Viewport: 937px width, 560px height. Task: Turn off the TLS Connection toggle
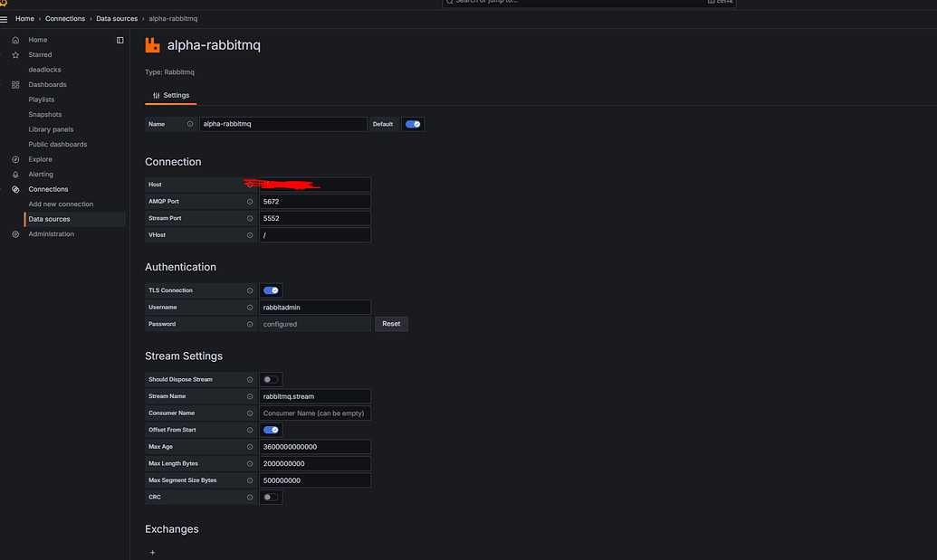(271, 289)
